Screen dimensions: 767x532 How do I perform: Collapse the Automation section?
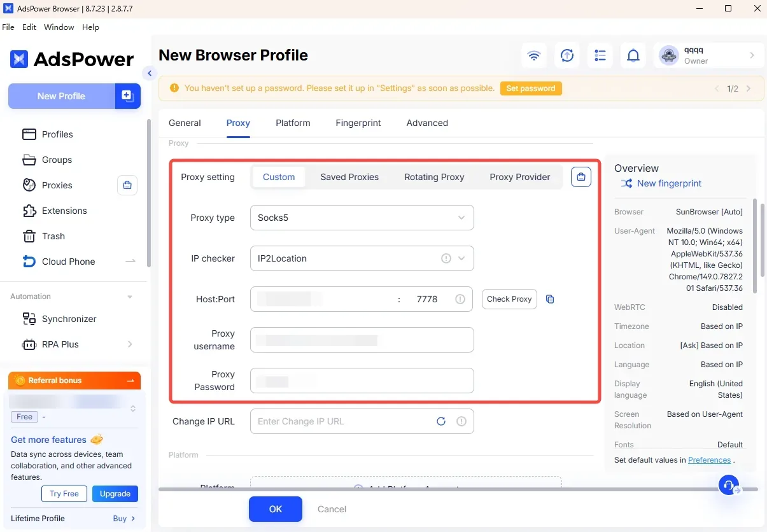(x=130, y=297)
